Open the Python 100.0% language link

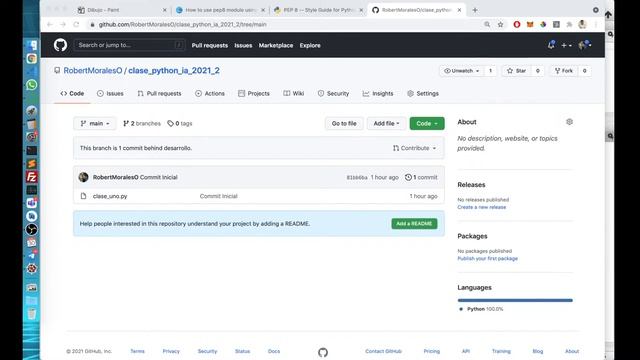pyautogui.click(x=482, y=309)
